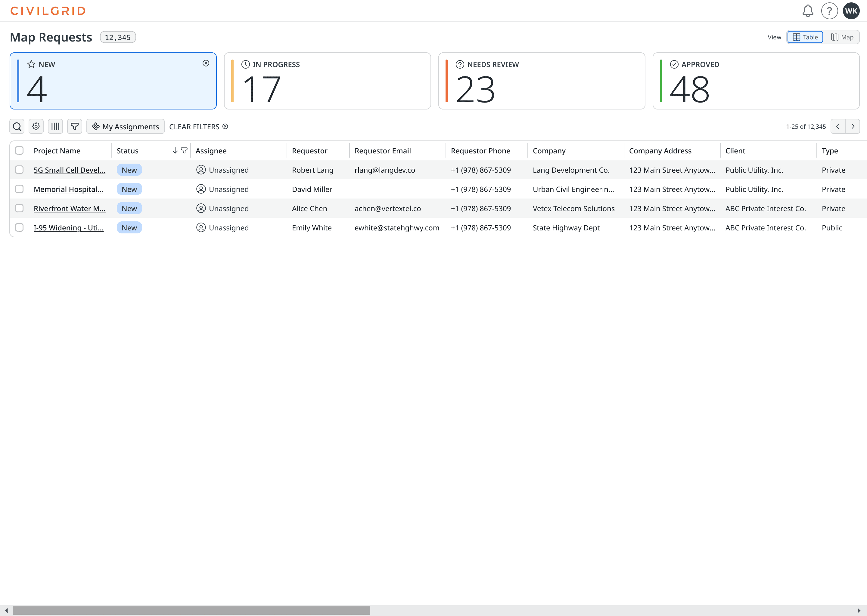Screen dimensions: 867x616
Task: Open the WK user avatar menu
Action: [x=851, y=11]
